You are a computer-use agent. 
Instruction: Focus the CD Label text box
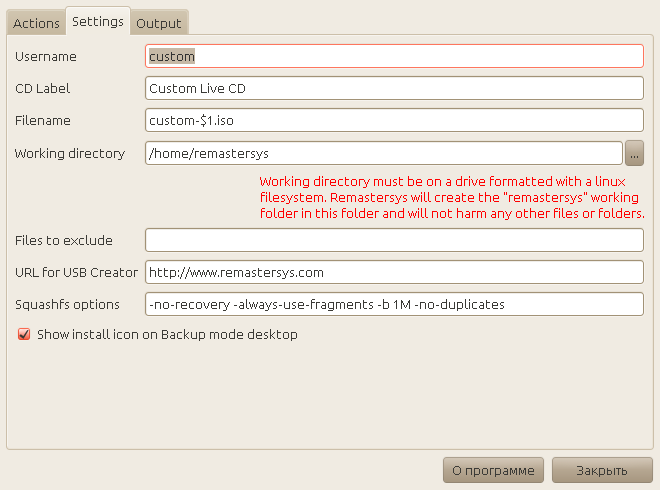point(394,89)
